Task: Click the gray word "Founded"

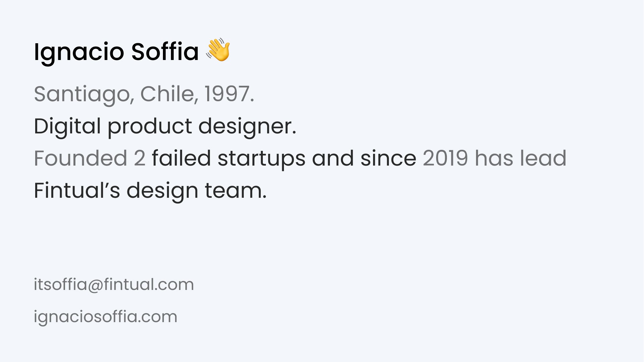Action: (x=80, y=158)
